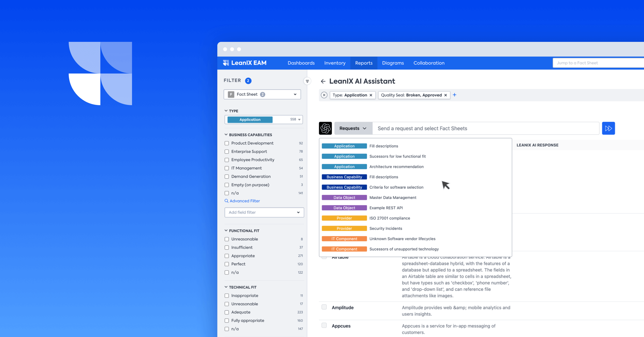Screen dimensions: 644x337
Task: Click the OpenAI assistant icon
Action: (325, 128)
